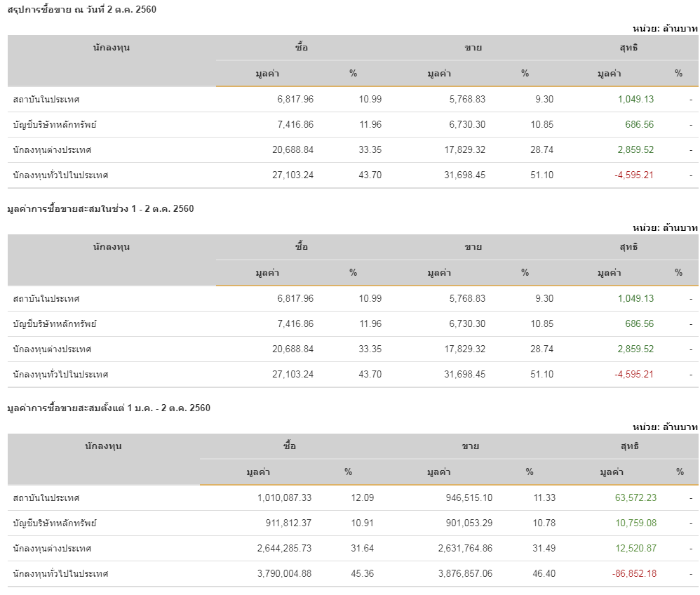The image size is (700, 595).
Task: Click the heading มูลค่าการซื้อขายสะสมตั้งแต่ 1 ม.ค. - 2 ต.ค. 2560
Action: (x=109, y=408)
